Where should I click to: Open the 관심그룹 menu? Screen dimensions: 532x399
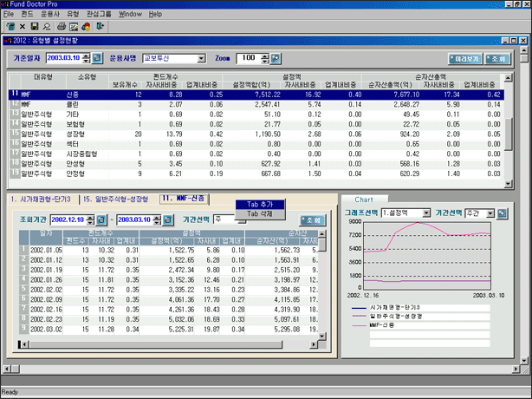click(99, 15)
